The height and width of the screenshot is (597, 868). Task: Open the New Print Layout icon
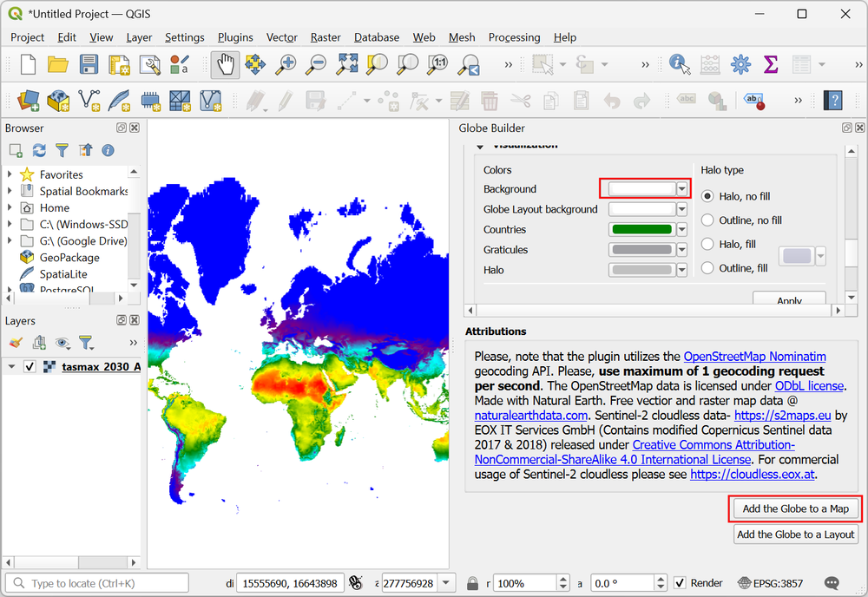pos(119,65)
